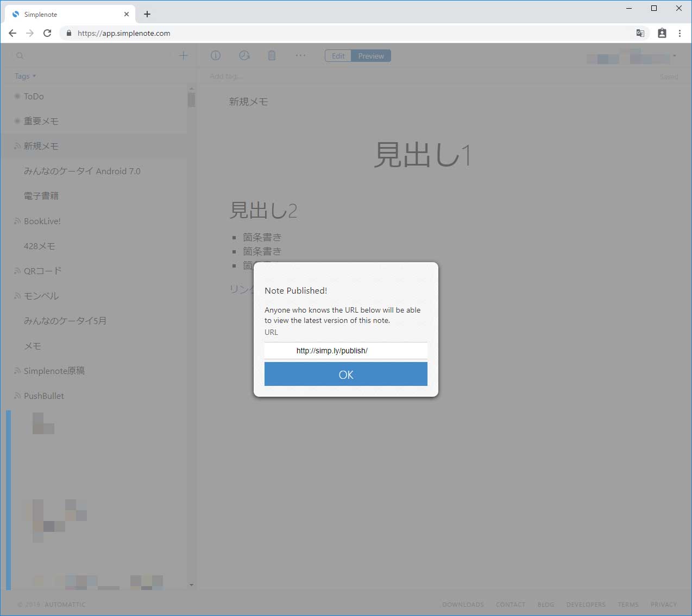Toggle the pin on the 重要メモ tag

pos(16,121)
